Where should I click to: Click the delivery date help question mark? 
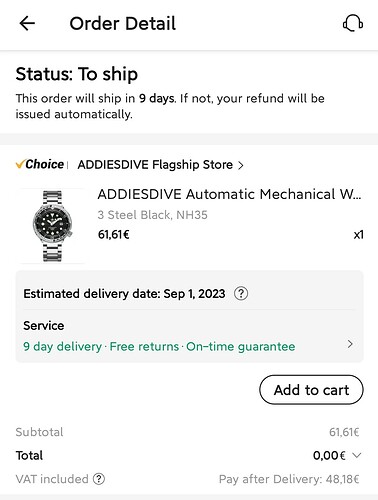click(x=241, y=294)
